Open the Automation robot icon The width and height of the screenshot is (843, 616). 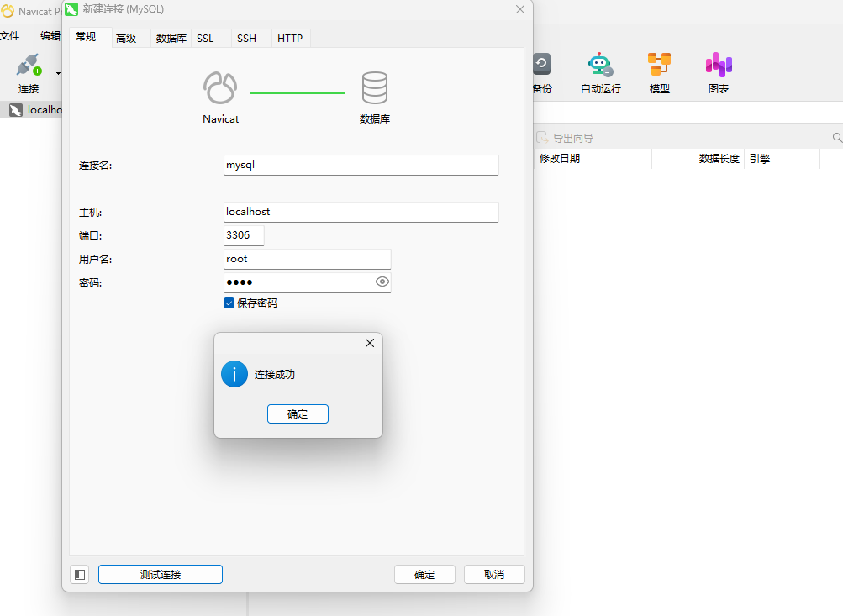click(600, 65)
